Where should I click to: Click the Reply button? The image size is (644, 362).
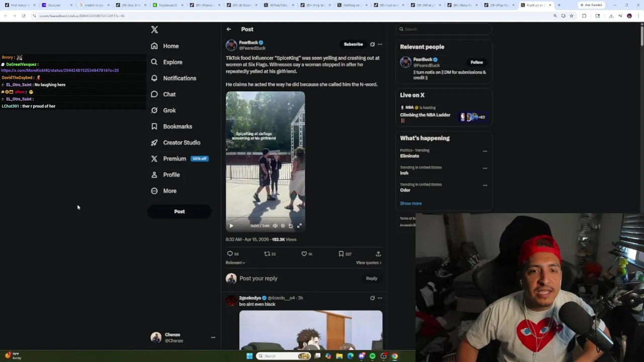[x=371, y=279]
